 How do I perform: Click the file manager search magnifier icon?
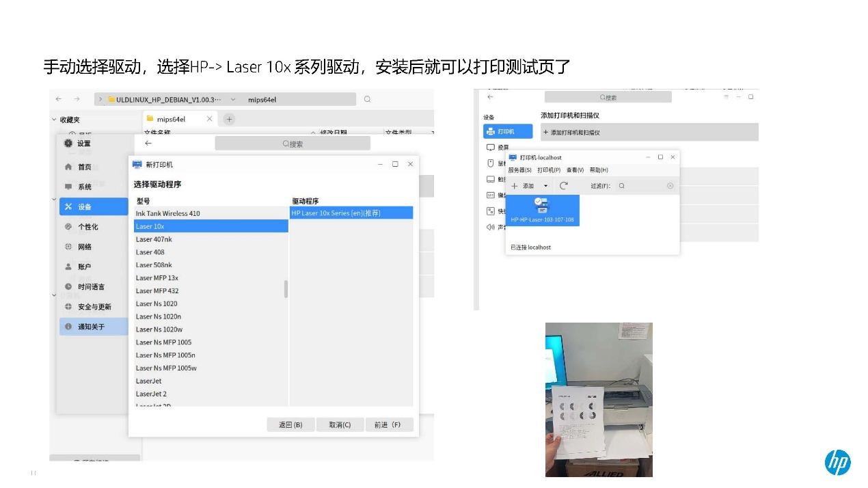tap(367, 99)
